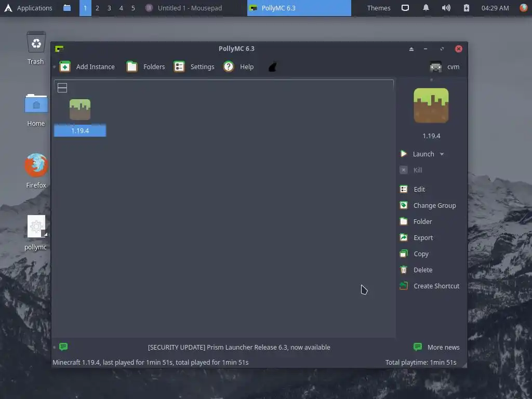Click the black cat icon in toolbar
This screenshot has height=399, width=532.
click(x=273, y=66)
